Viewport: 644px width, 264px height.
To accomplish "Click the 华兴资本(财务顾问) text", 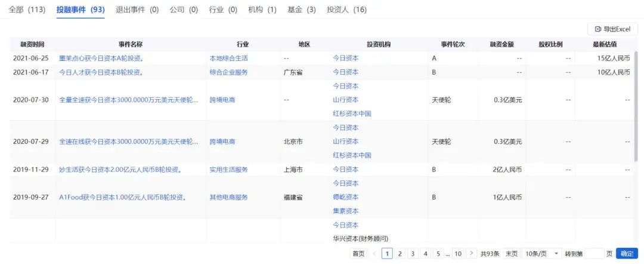I will point(360,238).
